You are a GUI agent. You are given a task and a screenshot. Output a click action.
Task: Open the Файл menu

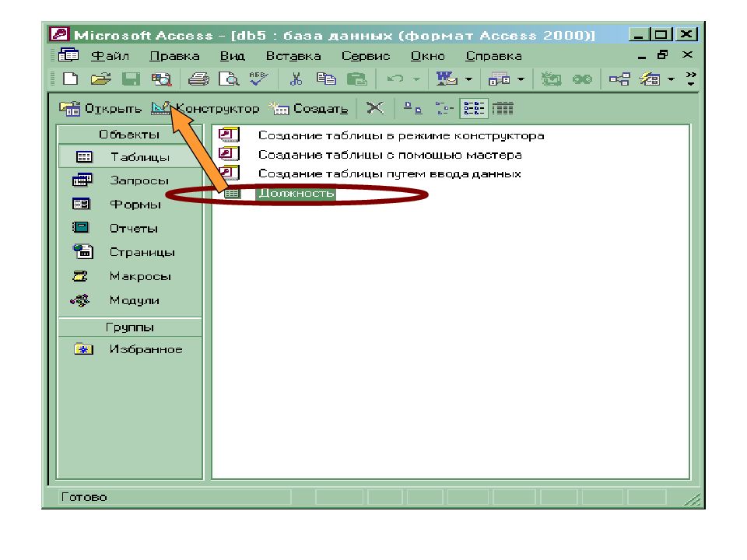pos(110,56)
